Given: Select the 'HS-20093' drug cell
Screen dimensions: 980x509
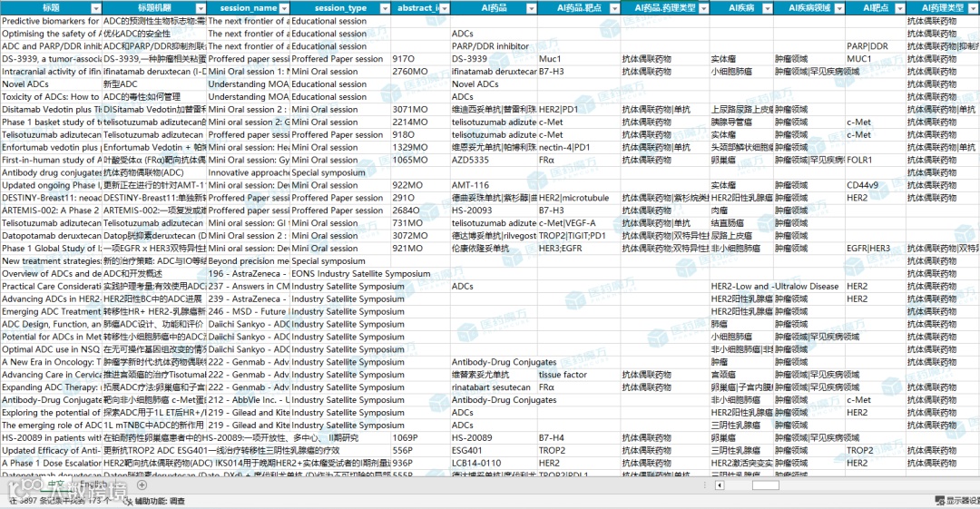Looking at the screenshot, I should pyautogui.click(x=494, y=210).
